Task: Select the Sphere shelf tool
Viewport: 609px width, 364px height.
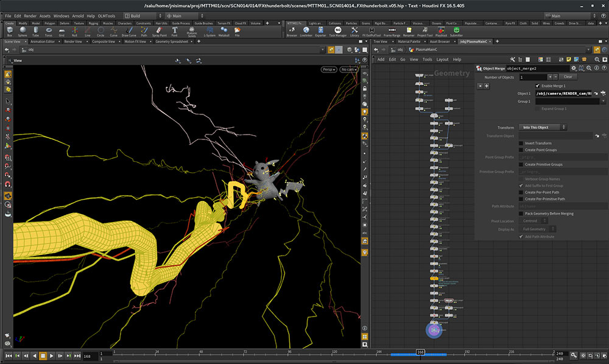Action: click(x=23, y=32)
